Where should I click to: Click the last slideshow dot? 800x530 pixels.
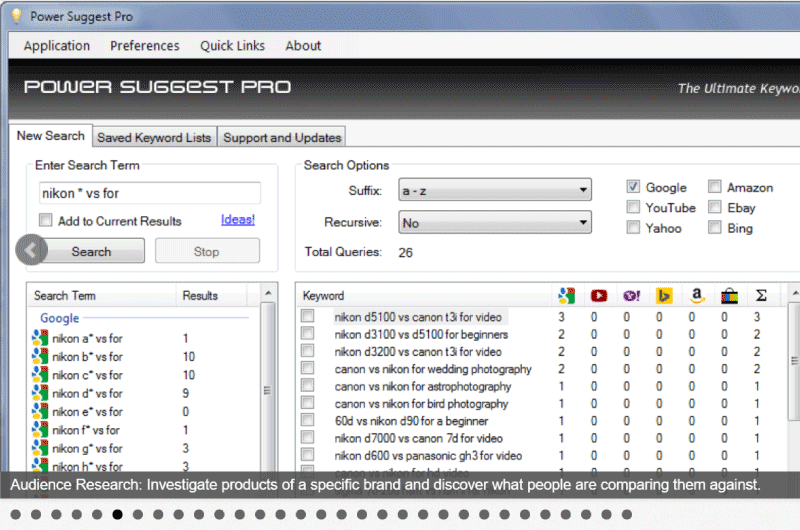point(627,514)
